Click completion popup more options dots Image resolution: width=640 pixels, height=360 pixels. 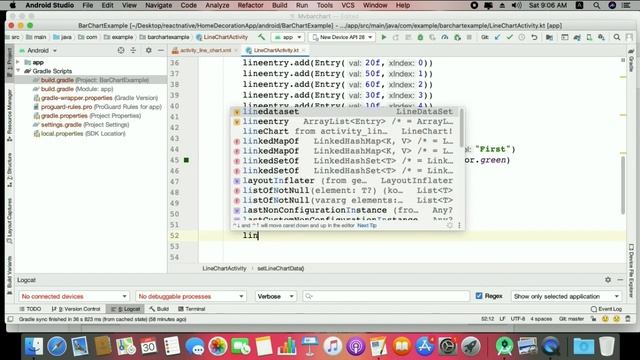coord(459,225)
